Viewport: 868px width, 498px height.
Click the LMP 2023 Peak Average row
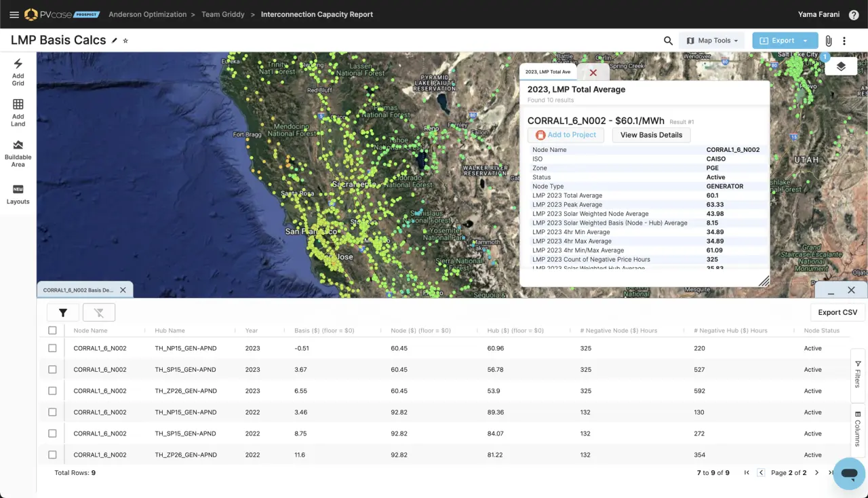pos(648,204)
